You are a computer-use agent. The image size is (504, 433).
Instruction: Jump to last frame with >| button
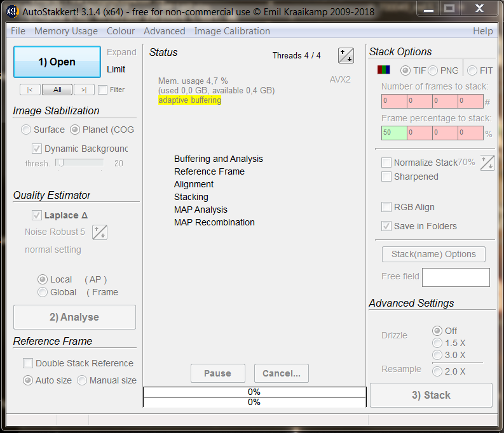[x=84, y=90]
